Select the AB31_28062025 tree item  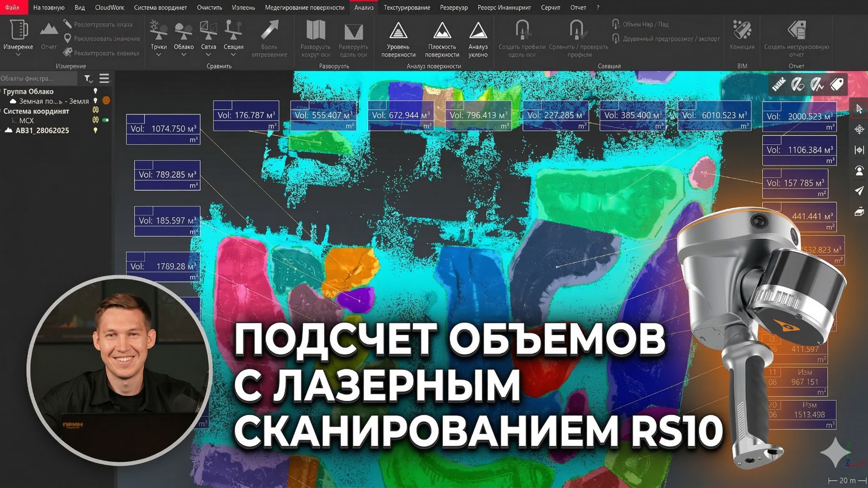(x=42, y=130)
